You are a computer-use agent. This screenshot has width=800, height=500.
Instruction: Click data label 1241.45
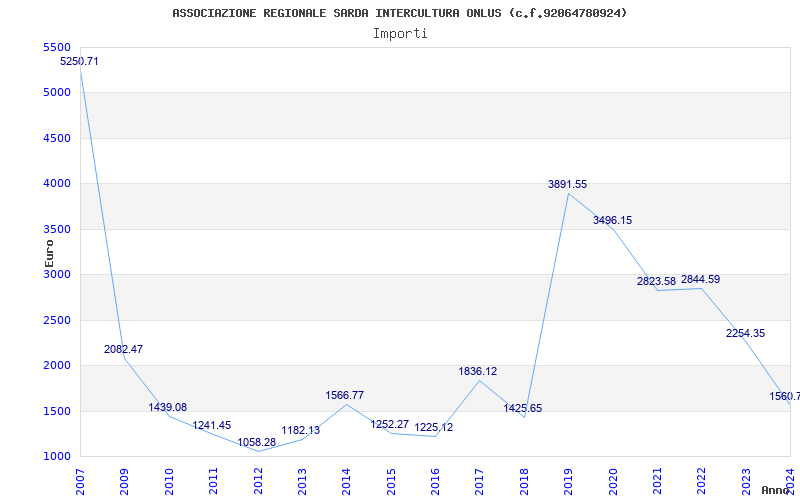pyautogui.click(x=212, y=426)
